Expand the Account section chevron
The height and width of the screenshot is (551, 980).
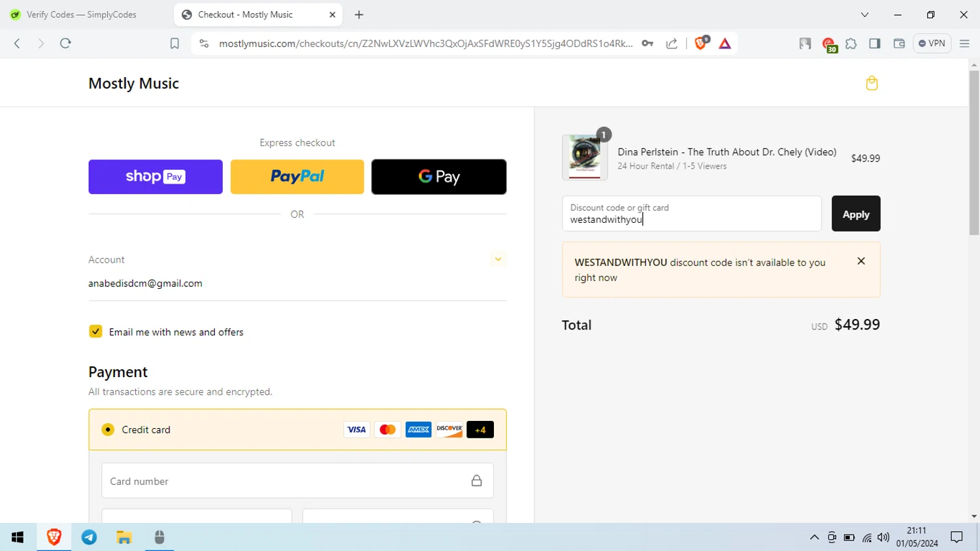coord(498,259)
